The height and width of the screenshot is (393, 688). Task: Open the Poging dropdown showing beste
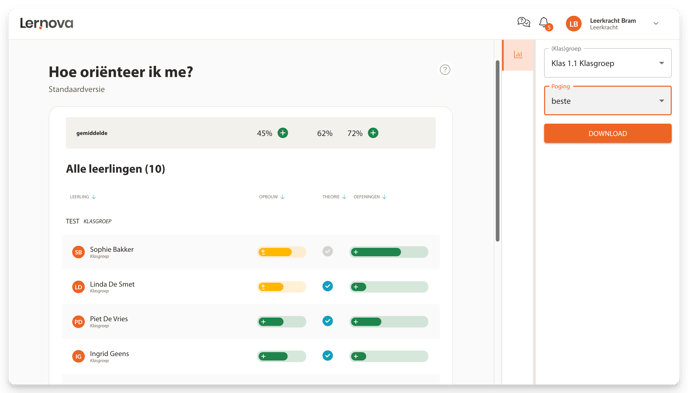(x=608, y=101)
